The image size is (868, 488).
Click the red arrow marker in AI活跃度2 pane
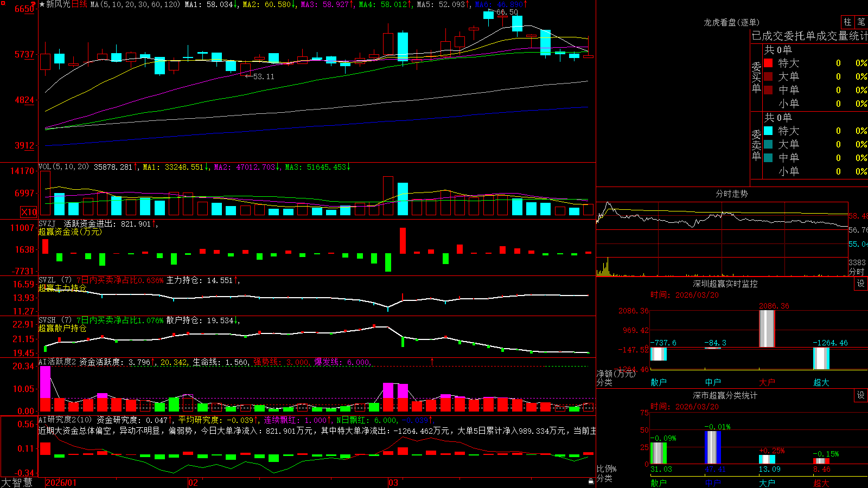click(432, 361)
